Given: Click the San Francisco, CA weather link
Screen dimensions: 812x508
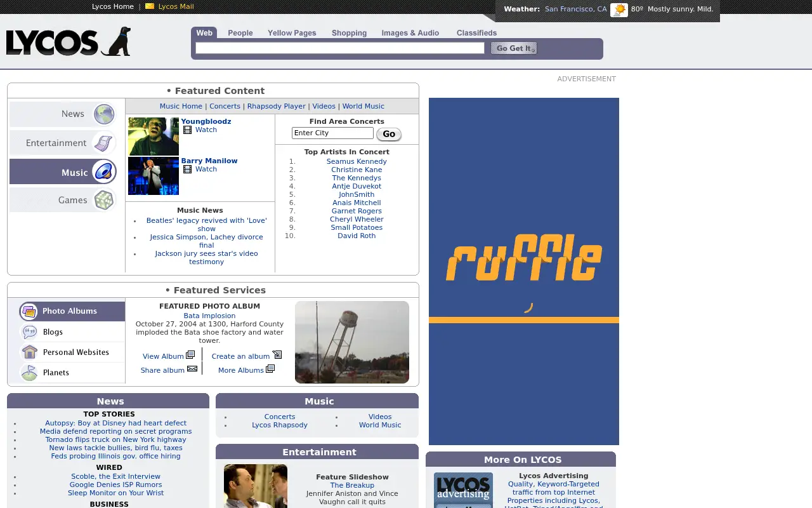Looking at the screenshot, I should pos(576,9).
